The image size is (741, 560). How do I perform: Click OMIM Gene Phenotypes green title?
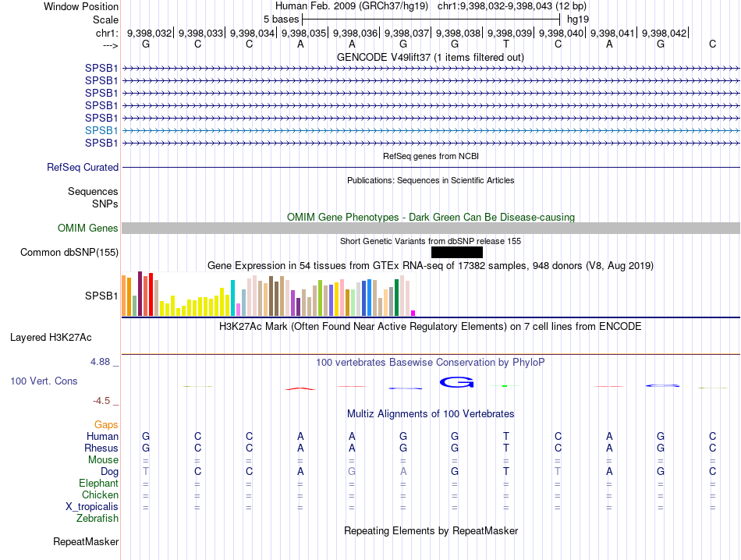pos(431,218)
